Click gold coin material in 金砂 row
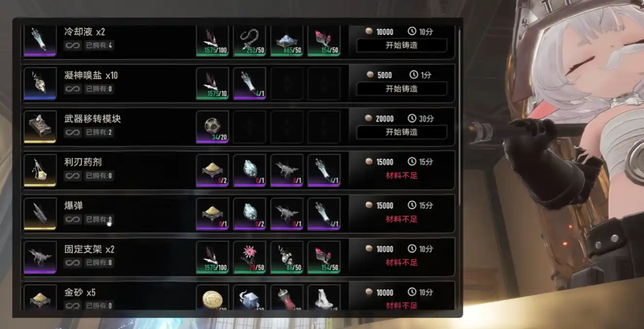 point(213,297)
